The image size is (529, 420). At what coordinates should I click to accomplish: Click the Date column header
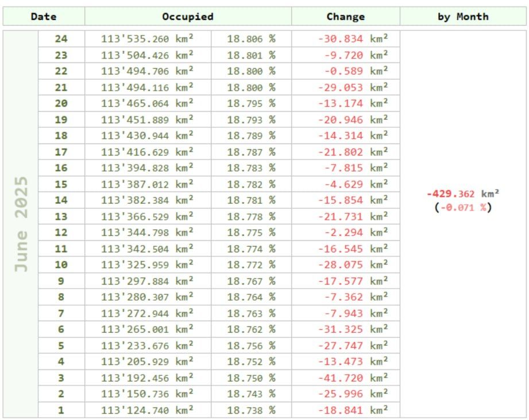point(44,17)
